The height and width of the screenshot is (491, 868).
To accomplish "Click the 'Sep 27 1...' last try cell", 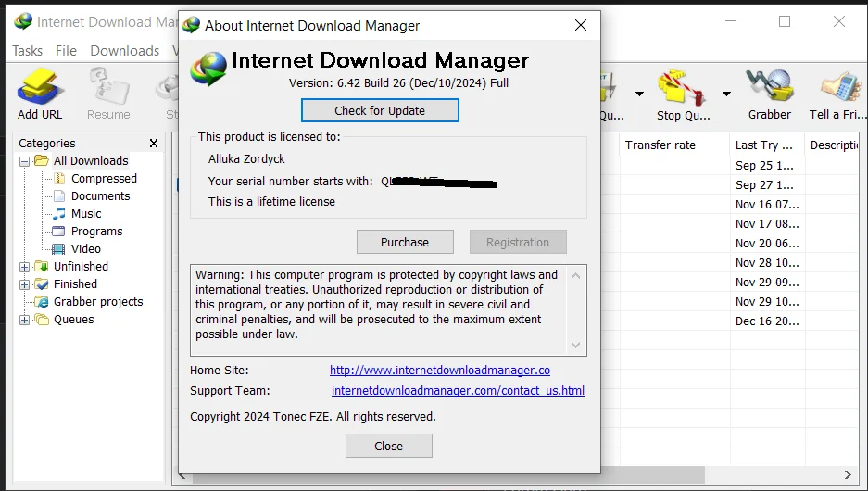I will [x=767, y=185].
